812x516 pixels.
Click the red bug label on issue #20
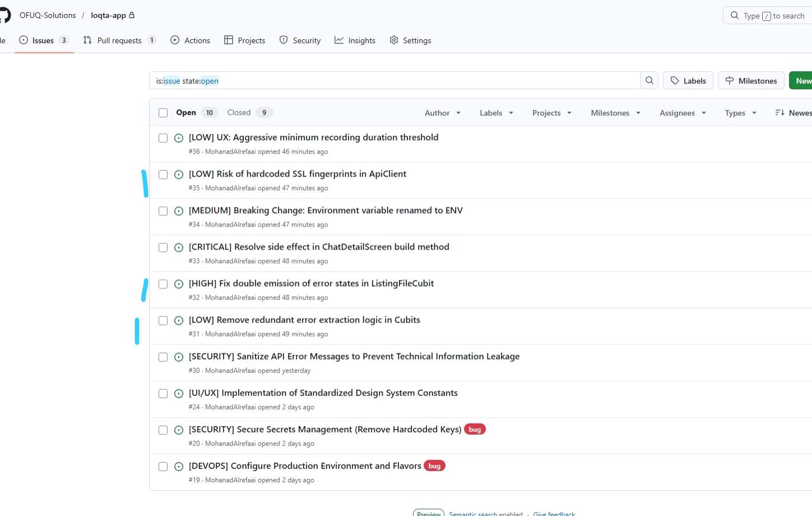(475, 430)
